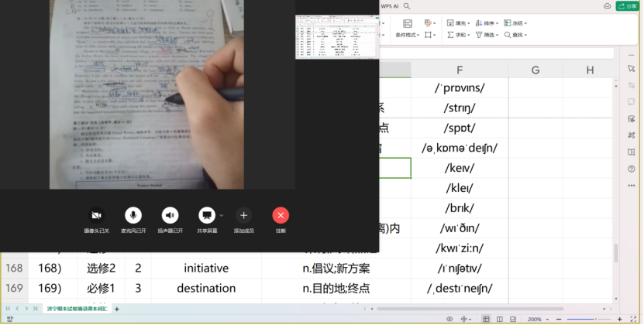This screenshot has width=644, height=325.
Task: Select column F header
Action: [460, 70]
